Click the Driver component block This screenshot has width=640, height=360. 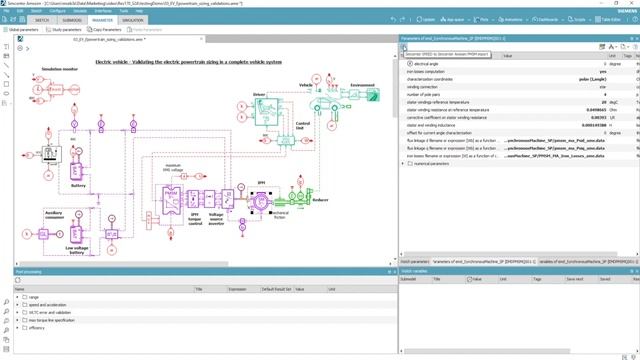pos(267,111)
